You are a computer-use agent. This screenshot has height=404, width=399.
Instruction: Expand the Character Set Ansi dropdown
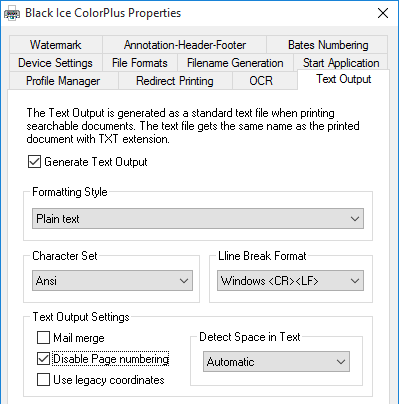point(112,281)
